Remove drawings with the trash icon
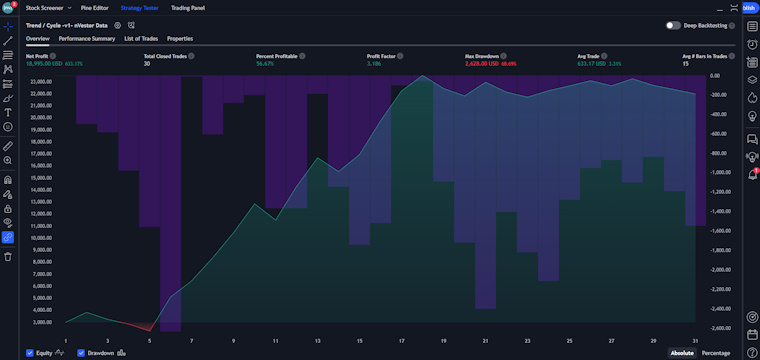This screenshot has height=360, width=760. coord(8,257)
